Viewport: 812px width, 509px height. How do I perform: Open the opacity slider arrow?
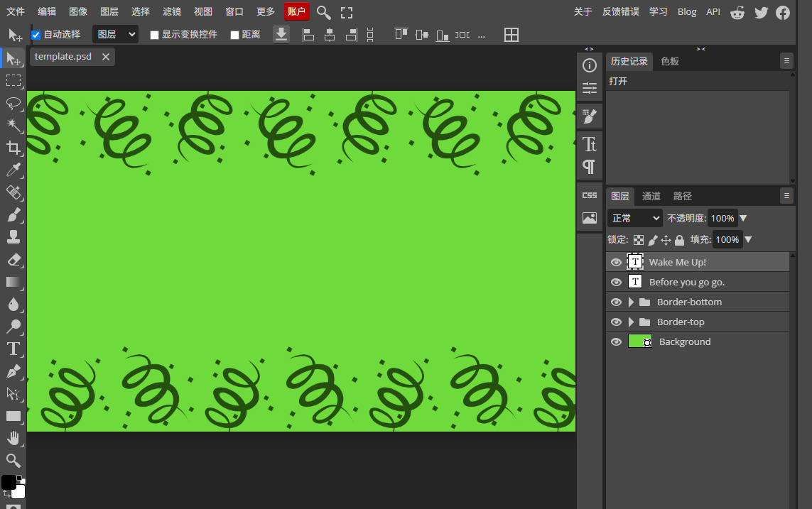[743, 218]
